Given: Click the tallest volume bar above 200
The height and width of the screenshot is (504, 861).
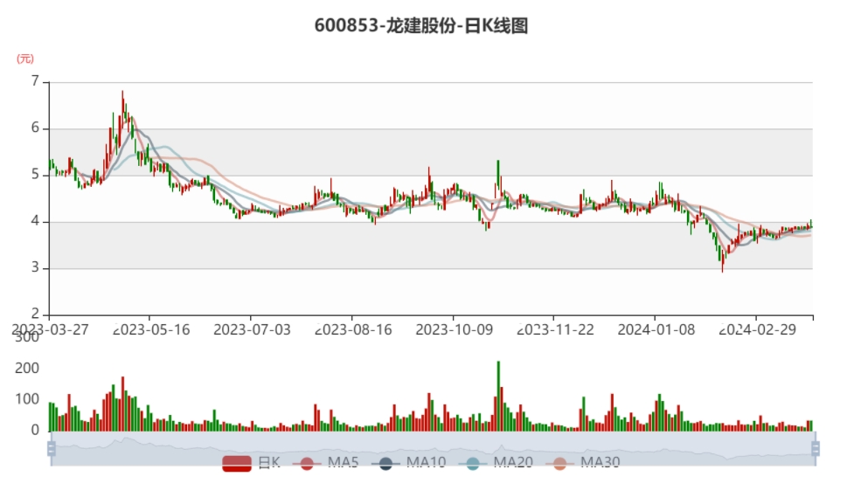Looking at the screenshot, I should click(x=498, y=396).
